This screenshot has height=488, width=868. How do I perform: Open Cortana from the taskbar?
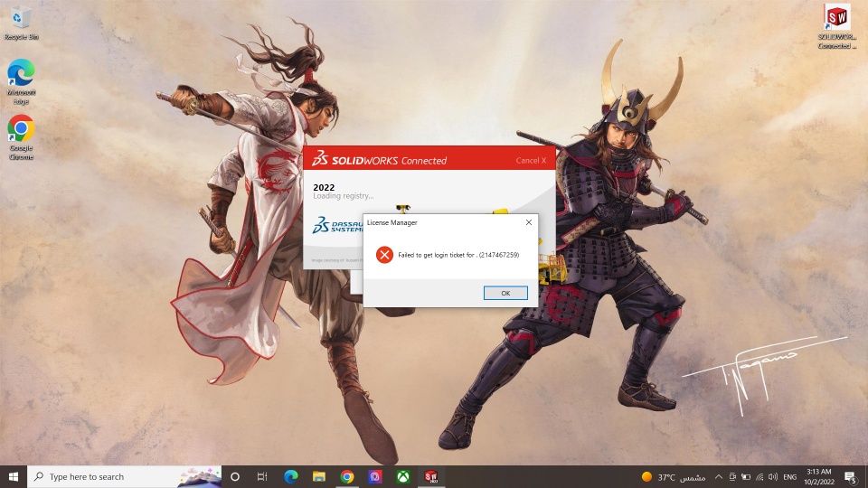235,476
